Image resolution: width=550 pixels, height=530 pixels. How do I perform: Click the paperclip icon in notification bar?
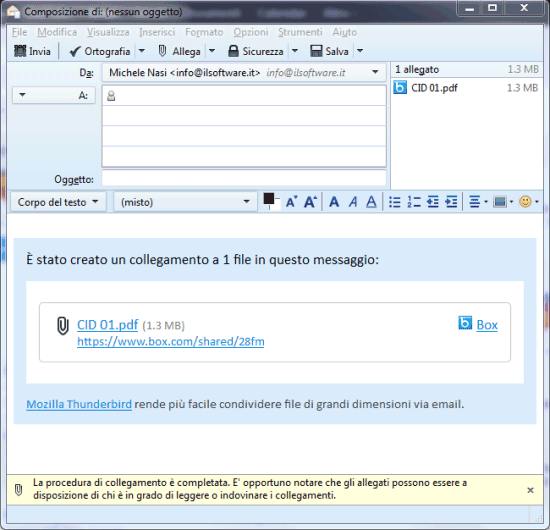[x=19, y=490]
